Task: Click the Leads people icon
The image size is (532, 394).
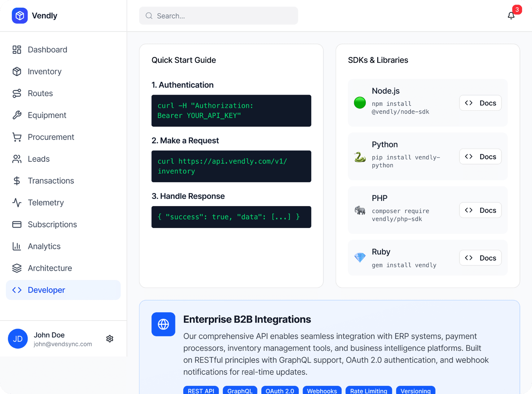Action: click(17, 159)
